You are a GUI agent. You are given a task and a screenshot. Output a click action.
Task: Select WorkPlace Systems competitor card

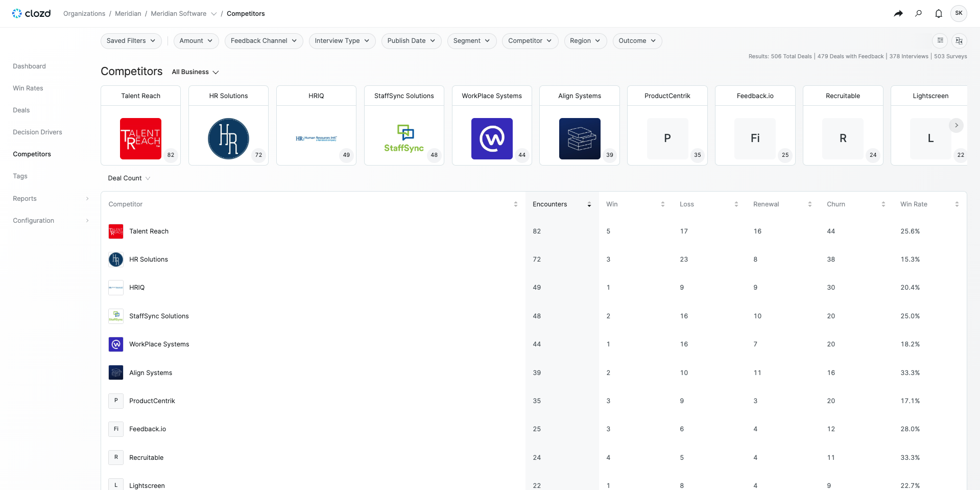pos(492,126)
